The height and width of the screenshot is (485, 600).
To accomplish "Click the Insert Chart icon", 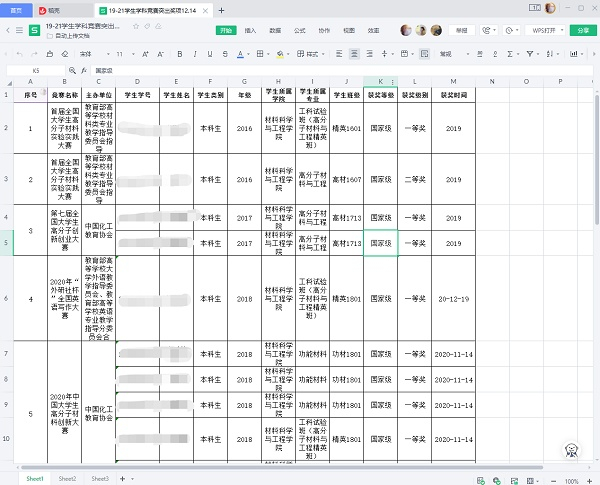I will click(574, 54).
